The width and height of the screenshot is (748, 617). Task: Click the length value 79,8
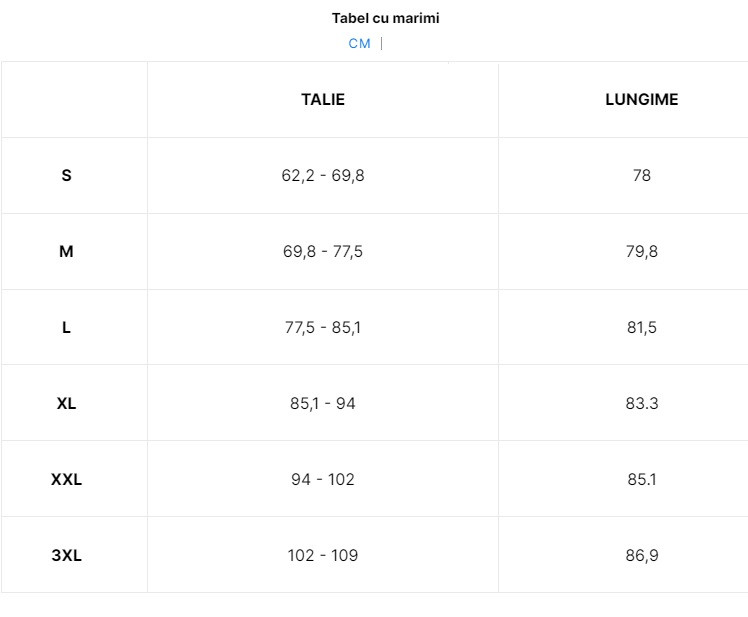[x=642, y=251]
